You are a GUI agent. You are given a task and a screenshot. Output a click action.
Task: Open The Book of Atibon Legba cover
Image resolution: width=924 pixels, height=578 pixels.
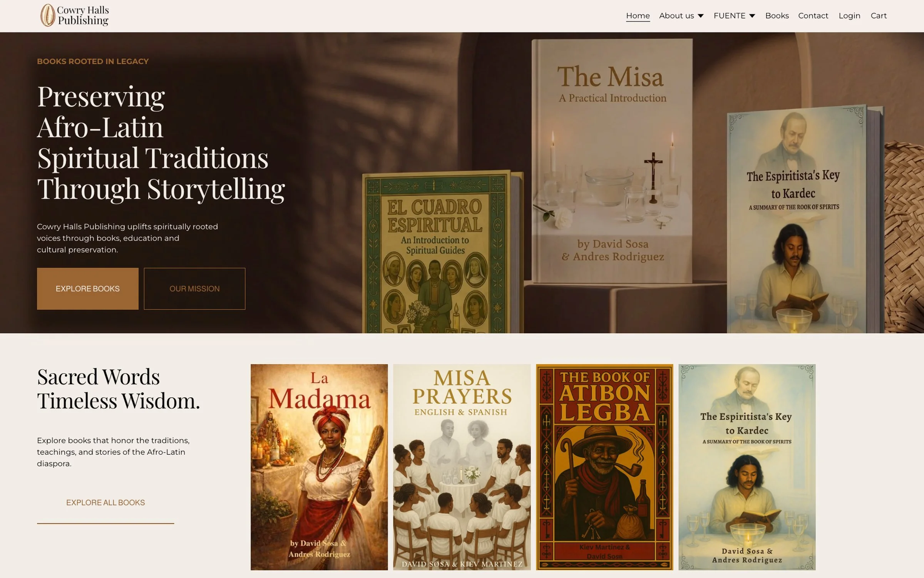click(604, 467)
